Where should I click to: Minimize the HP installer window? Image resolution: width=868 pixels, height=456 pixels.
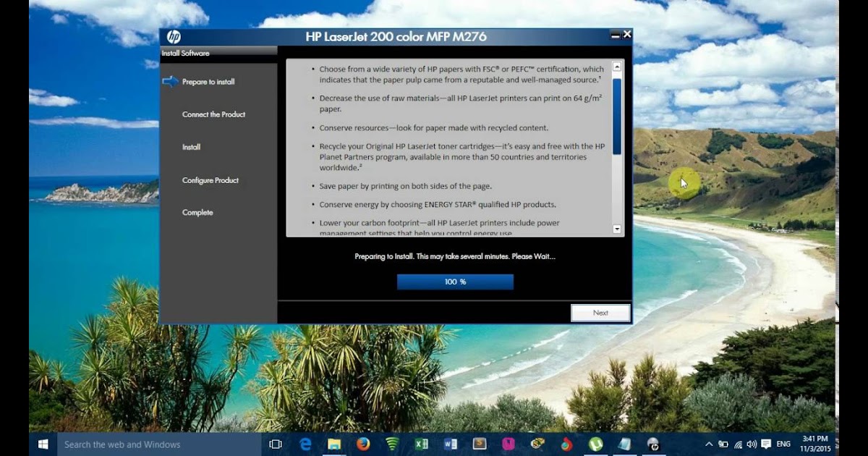[x=615, y=34]
